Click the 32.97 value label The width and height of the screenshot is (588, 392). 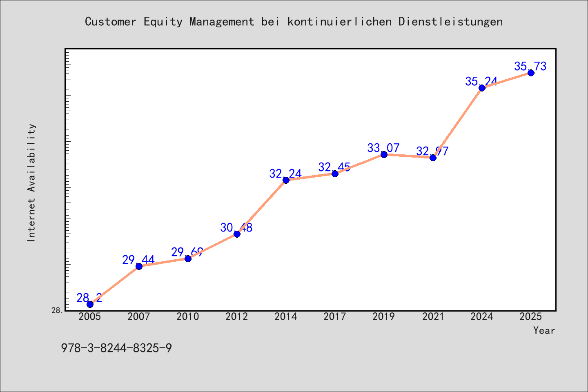tap(432, 151)
